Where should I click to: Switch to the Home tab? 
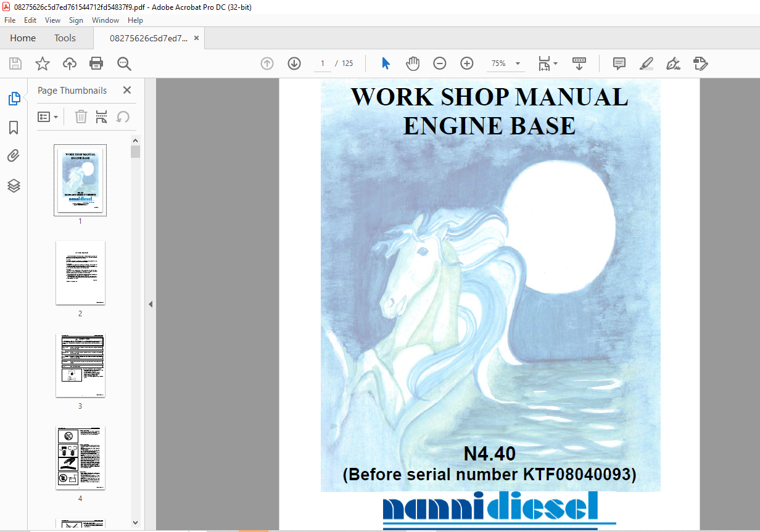pyautogui.click(x=23, y=38)
